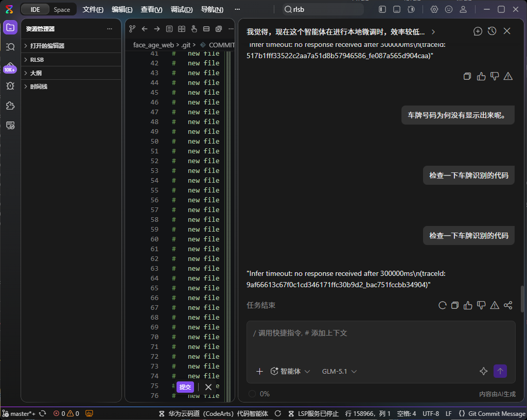Copy the first error response message
The image size is (527, 420).
pyautogui.click(x=467, y=76)
